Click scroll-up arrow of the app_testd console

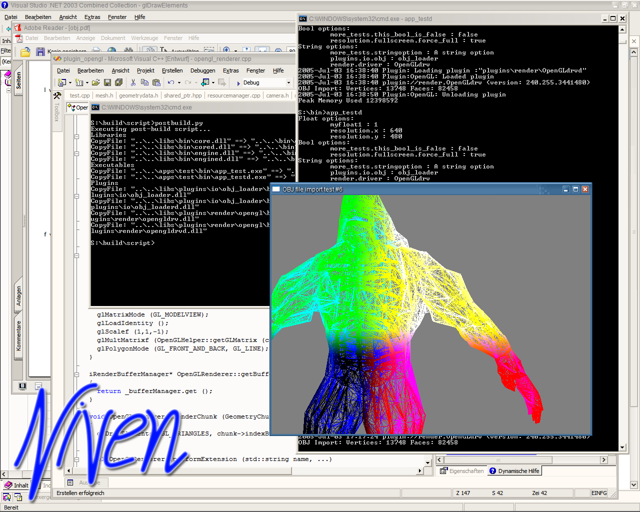622,29
